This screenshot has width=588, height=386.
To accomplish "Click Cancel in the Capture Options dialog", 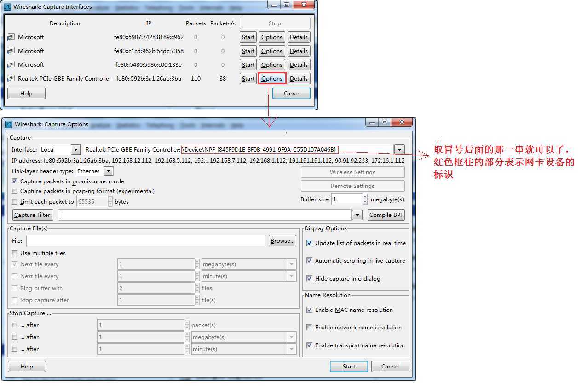I will [x=390, y=367].
